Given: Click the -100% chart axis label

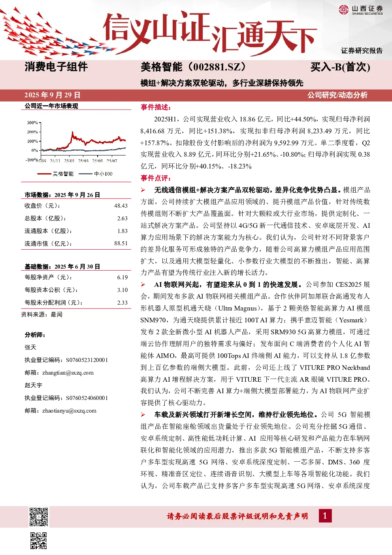Looking at the screenshot, I should 32,160.
